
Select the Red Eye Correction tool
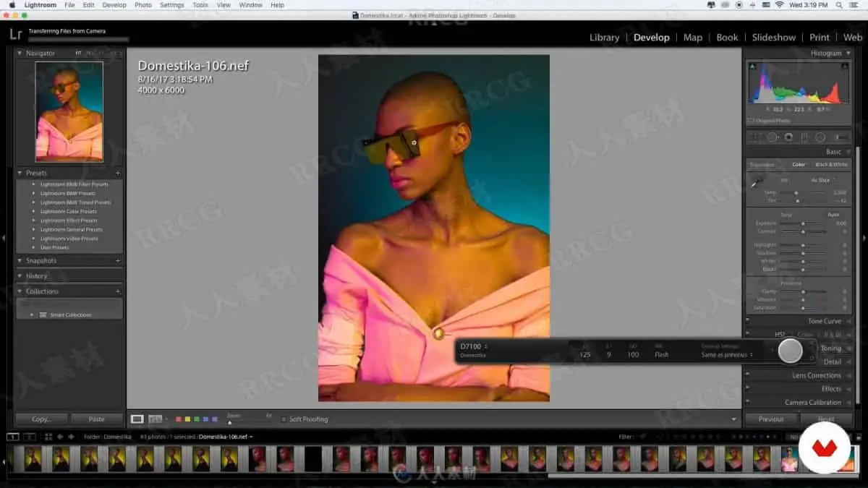click(788, 137)
